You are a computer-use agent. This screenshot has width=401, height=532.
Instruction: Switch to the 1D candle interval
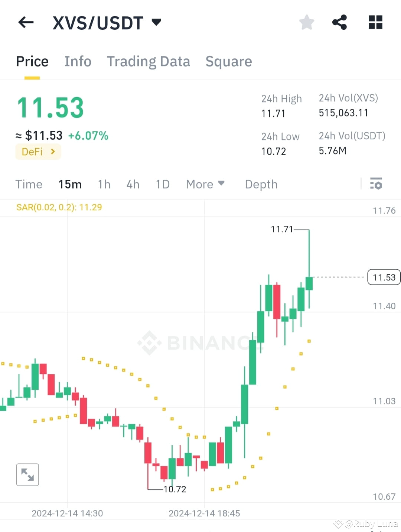pos(162,184)
